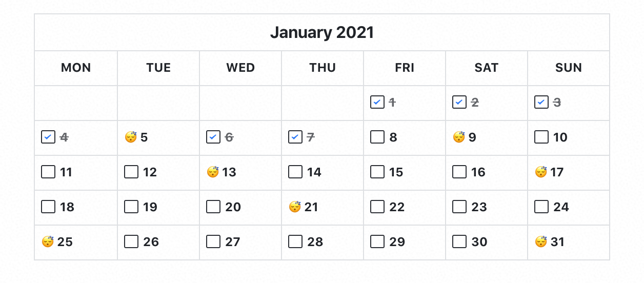Click the sleeping emoji beside 9
Screen dimensions: 644x283
[459, 137]
